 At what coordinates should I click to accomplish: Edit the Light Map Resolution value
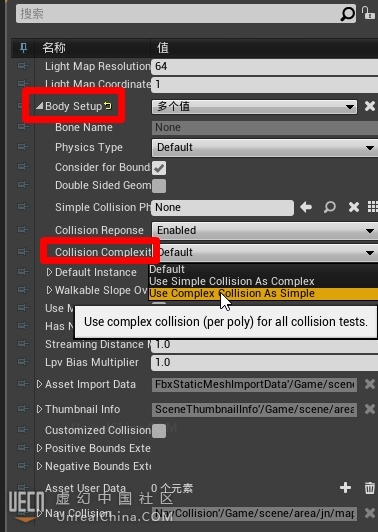coord(265,66)
